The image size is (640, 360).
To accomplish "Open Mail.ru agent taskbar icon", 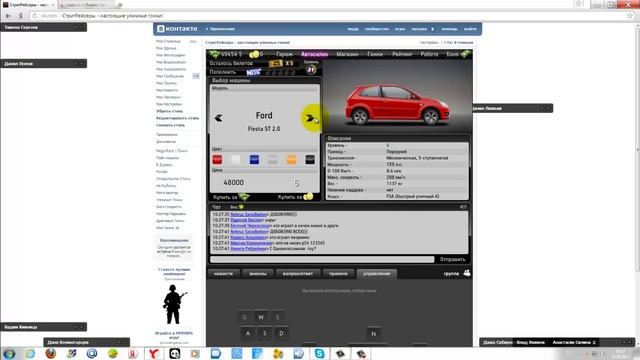I will [92, 353].
